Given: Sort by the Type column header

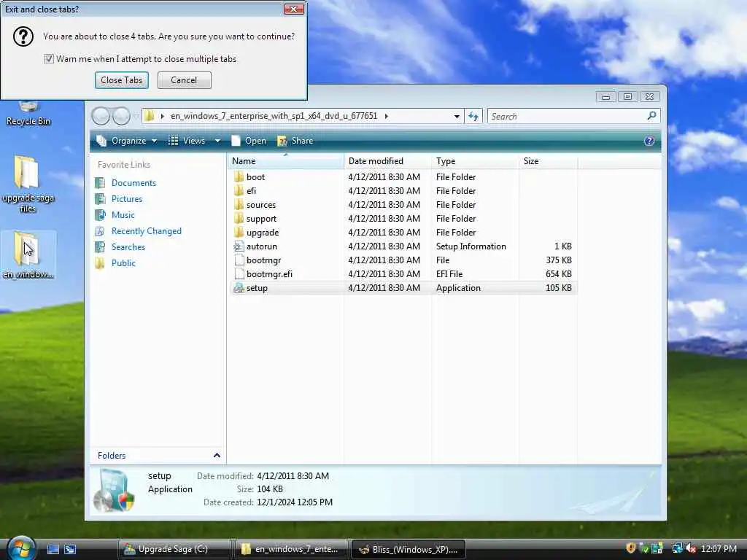Looking at the screenshot, I should [x=475, y=161].
